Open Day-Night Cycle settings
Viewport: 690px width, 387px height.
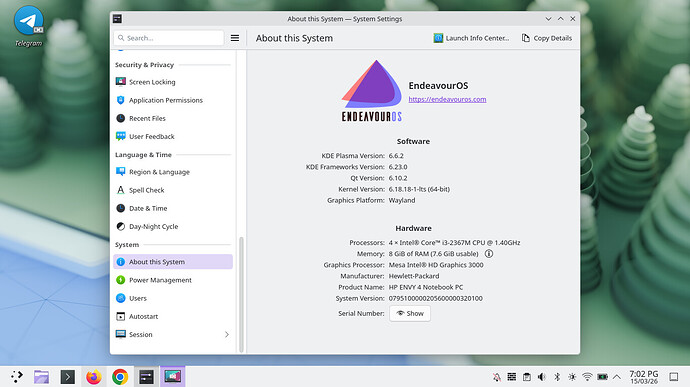pyautogui.click(x=172, y=226)
